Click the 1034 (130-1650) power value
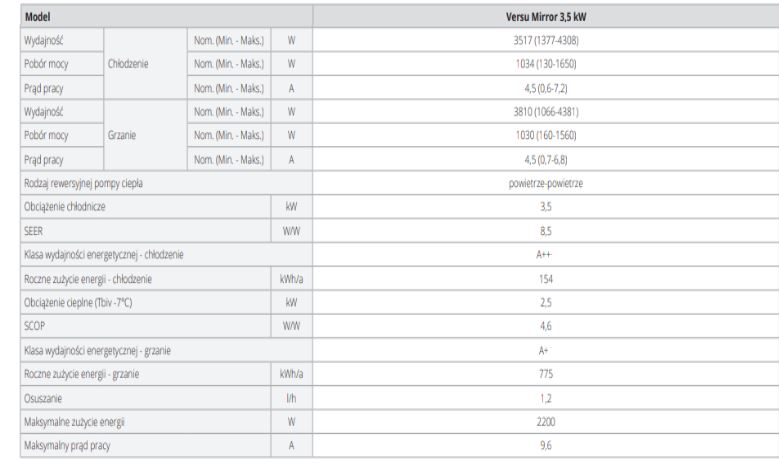 [x=545, y=63]
